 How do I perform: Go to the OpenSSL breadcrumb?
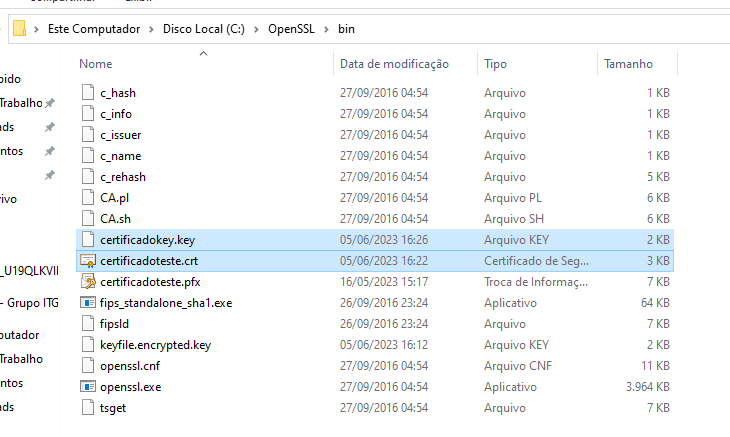pos(291,29)
